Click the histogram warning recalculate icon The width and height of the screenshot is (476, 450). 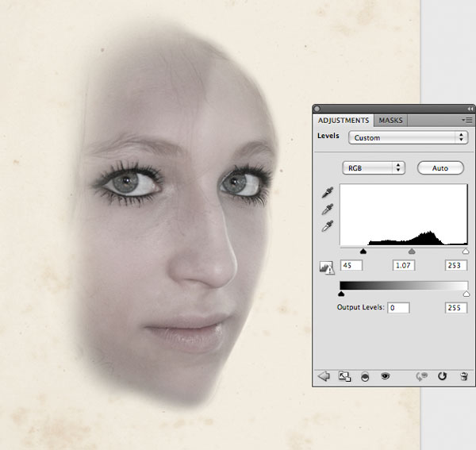(x=327, y=267)
